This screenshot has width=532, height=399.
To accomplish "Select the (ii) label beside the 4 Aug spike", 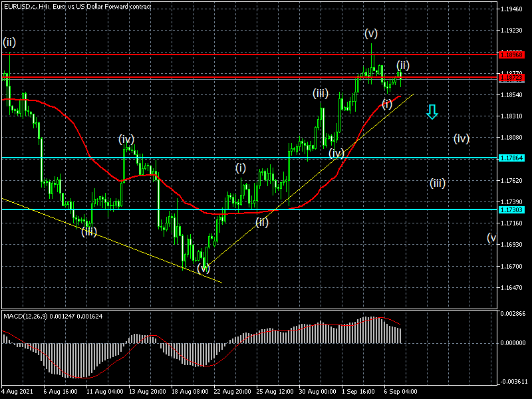I will click(x=9, y=42).
